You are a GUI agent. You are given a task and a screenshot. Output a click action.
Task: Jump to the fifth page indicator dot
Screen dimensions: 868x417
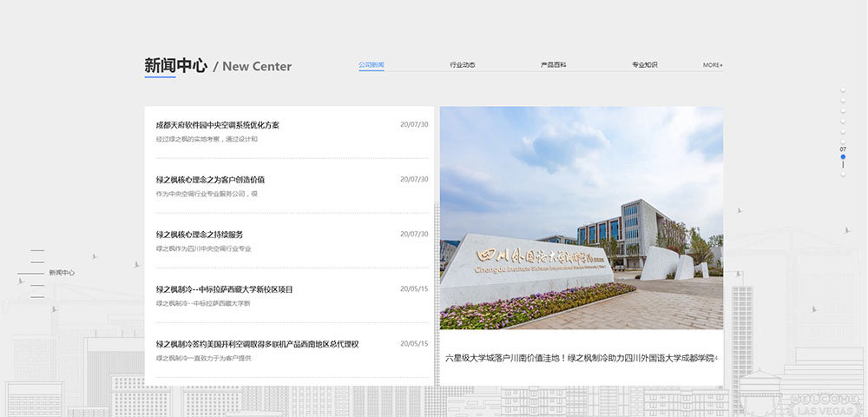843,132
